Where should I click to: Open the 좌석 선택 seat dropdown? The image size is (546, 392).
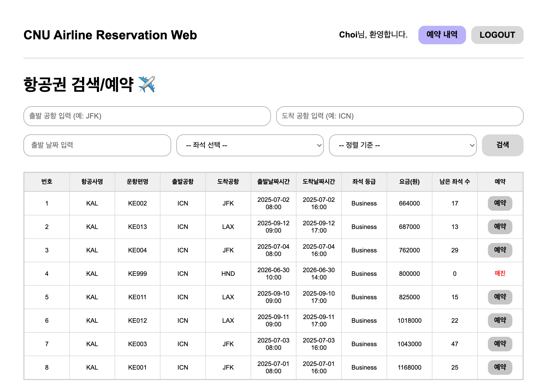(250, 145)
